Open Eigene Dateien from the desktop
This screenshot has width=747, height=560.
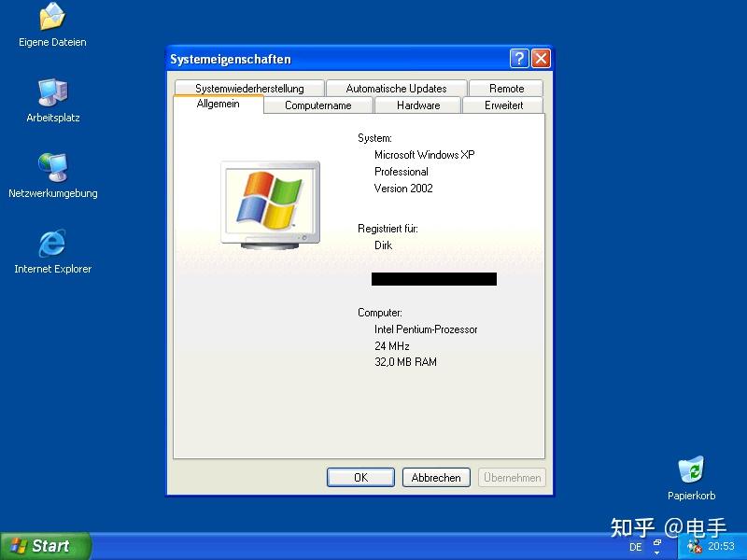click(x=50, y=23)
